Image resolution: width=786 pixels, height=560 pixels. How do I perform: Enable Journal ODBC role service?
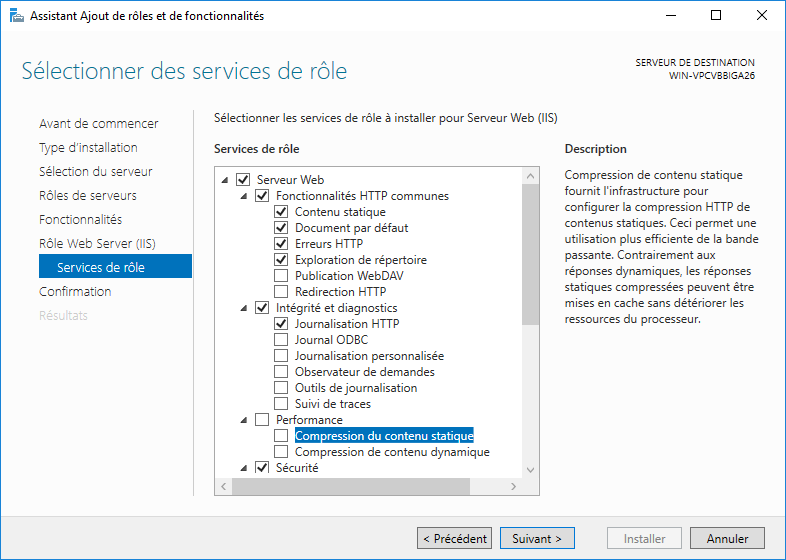281,340
